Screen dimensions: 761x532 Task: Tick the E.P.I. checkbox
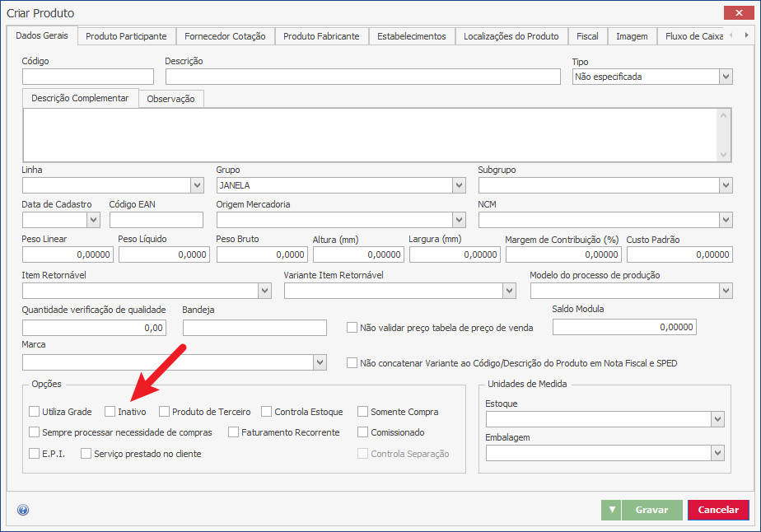point(34,454)
